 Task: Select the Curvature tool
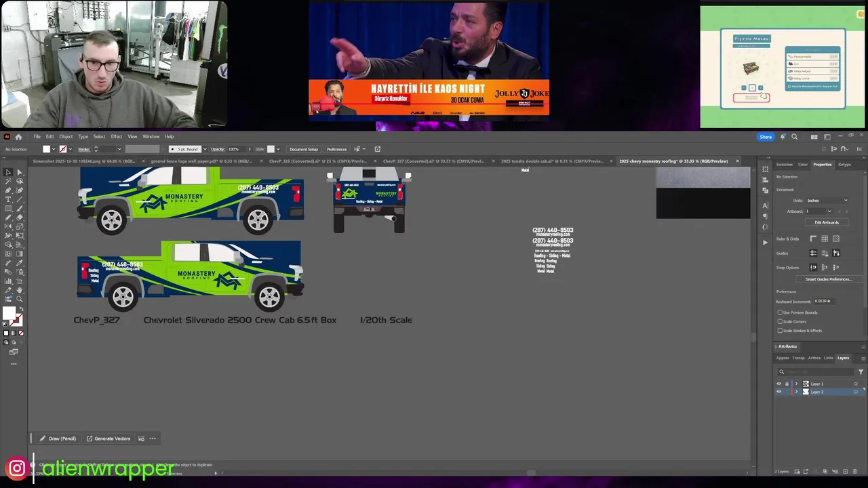(19, 190)
